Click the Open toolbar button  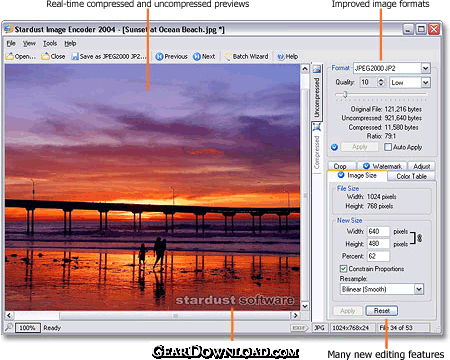tap(21, 57)
